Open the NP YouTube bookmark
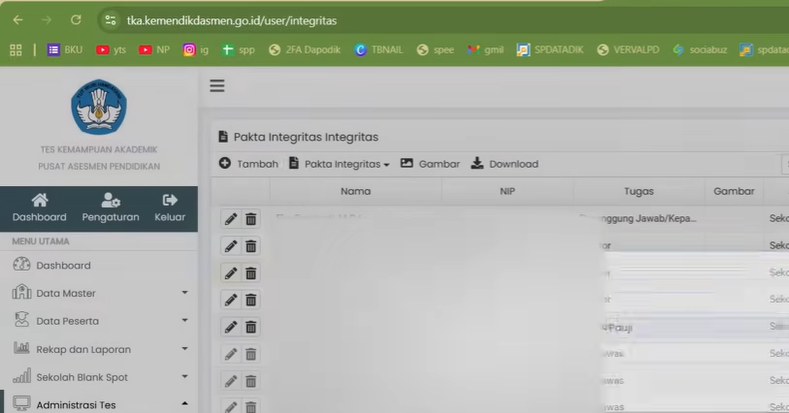This screenshot has height=413, width=789. pos(154,50)
